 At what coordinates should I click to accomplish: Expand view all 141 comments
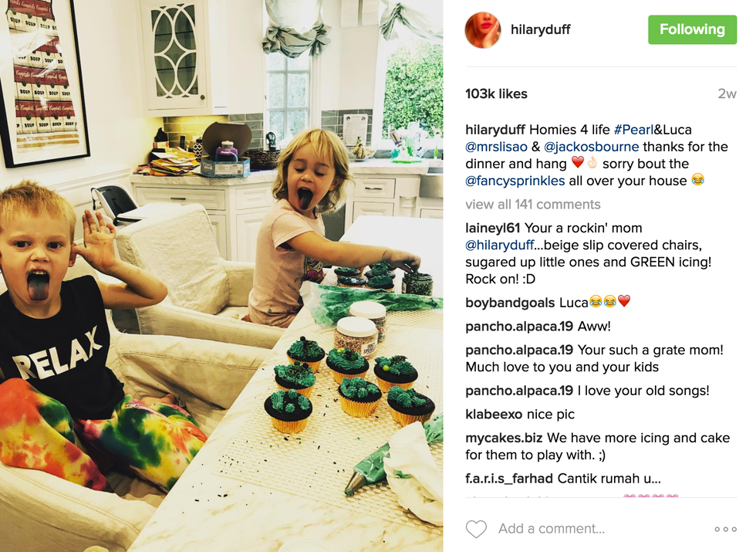click(533, 205)
